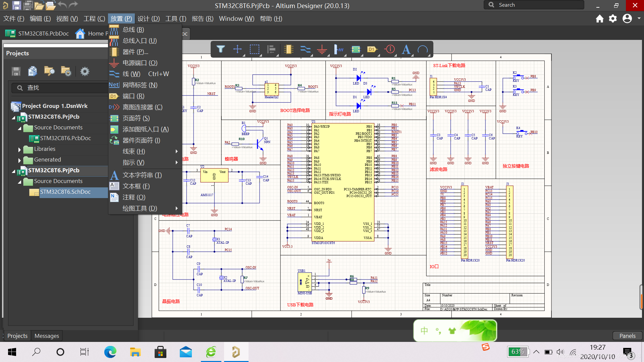Viewport: 644px width, 362px height.
Task: Choose 添加图纸入口 (A) menu entry
Action: 145,129
